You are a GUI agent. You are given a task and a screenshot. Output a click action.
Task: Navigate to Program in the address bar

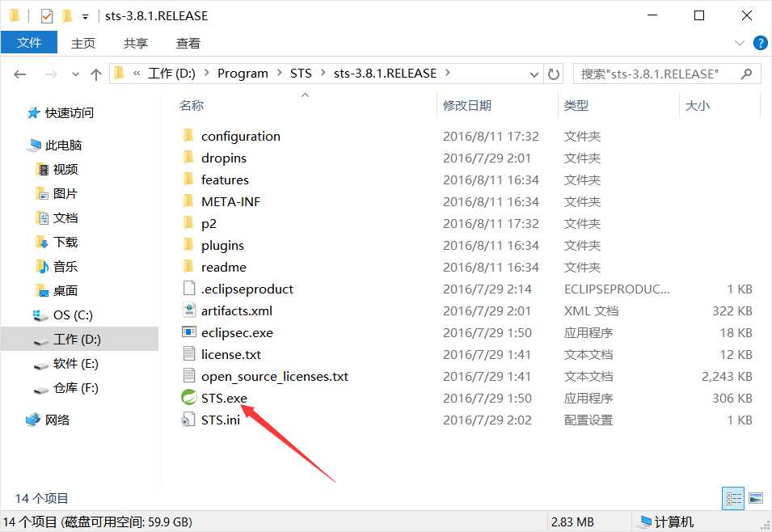[243, 74]
